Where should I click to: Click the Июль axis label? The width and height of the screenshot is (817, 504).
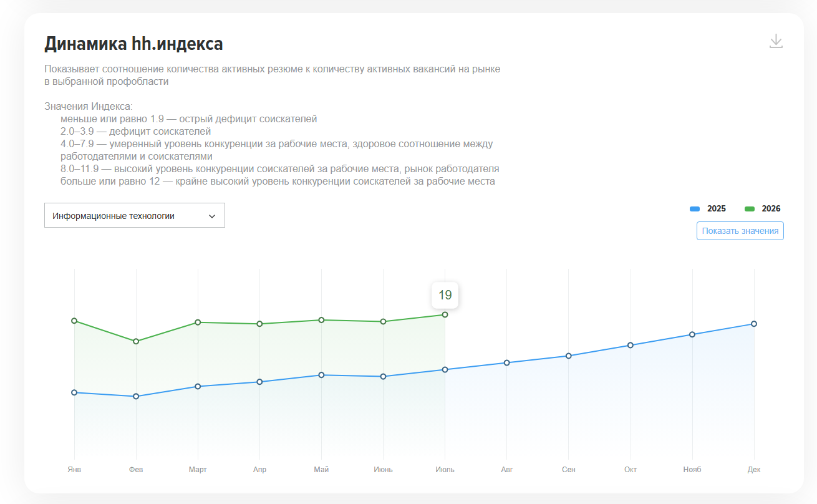click(445, 470)
